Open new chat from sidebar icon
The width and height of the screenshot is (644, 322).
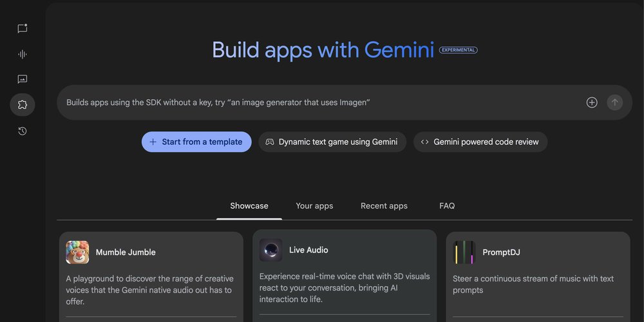[23, 28]
